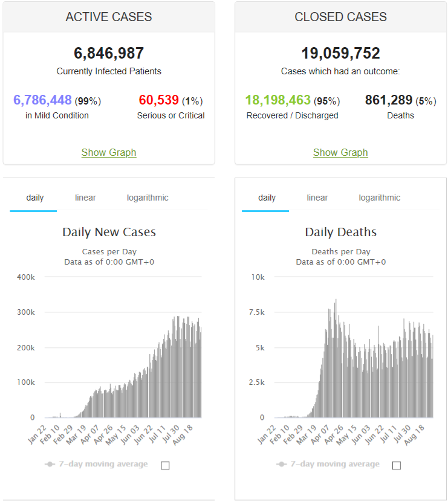Click the Daily Deaths moving average legend marker
This screenshot has height=502, width=448.
tap(281, 464)
